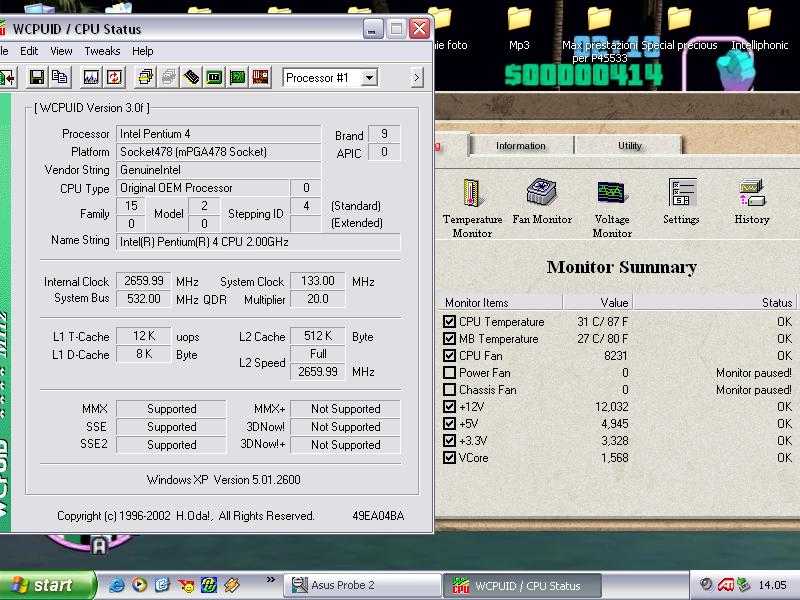Open Fan Monitor in Asus Probe
This screenshot has height=600, width=800.
pyautogui.click(x=542, y=202)
